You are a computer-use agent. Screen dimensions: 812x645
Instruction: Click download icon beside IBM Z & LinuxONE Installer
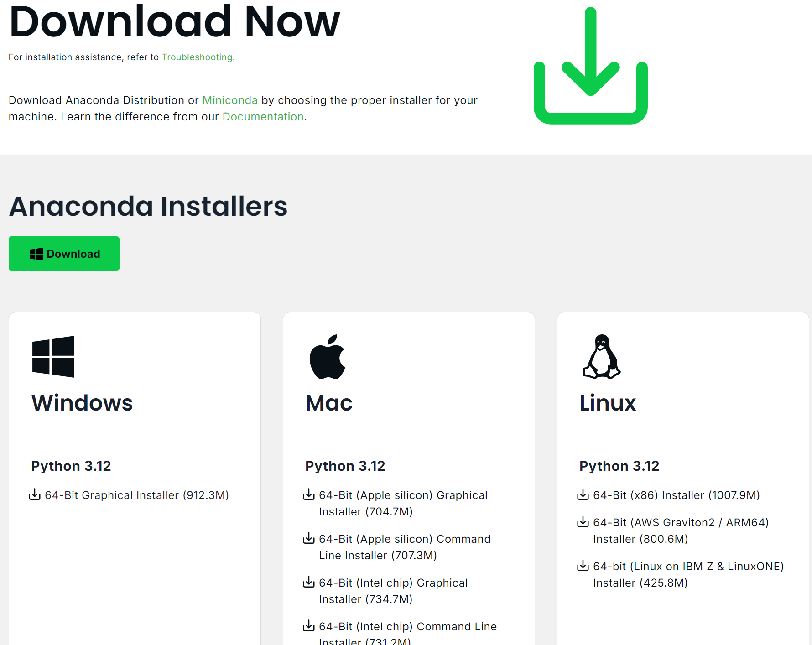pyautogui.click(x=583, y=566)
